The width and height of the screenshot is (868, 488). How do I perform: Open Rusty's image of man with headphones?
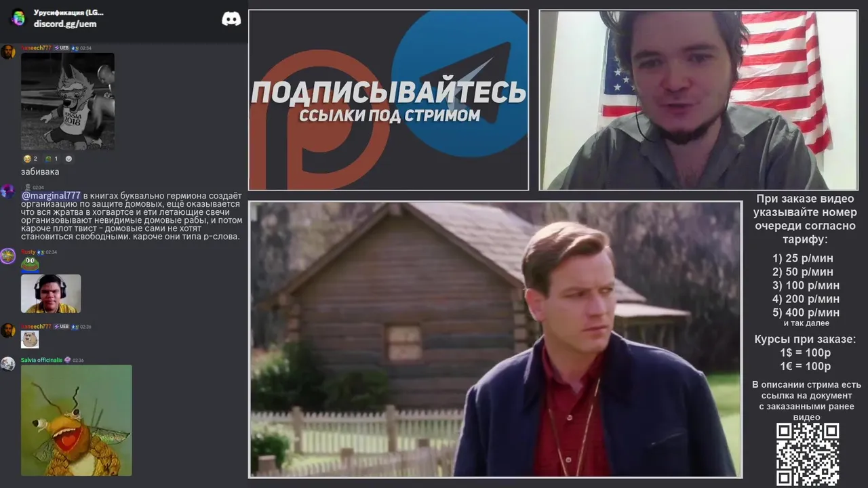(51, 293)
